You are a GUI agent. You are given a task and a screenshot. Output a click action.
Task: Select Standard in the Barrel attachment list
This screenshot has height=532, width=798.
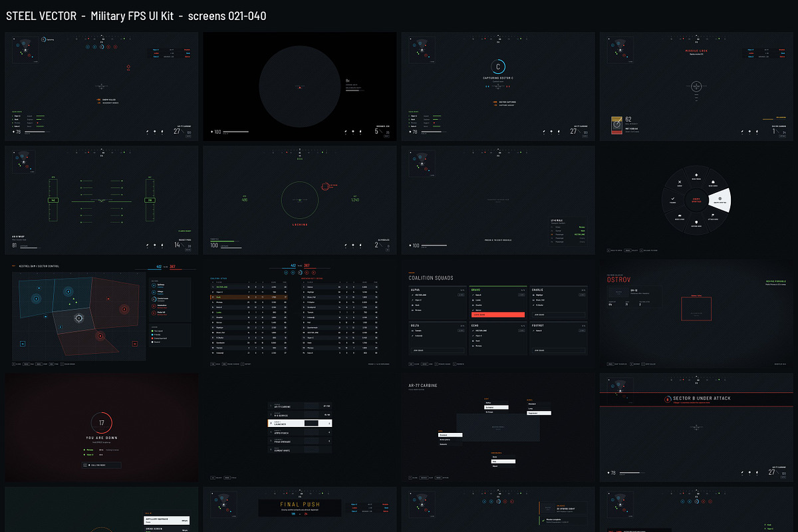(x=539, y=404)
